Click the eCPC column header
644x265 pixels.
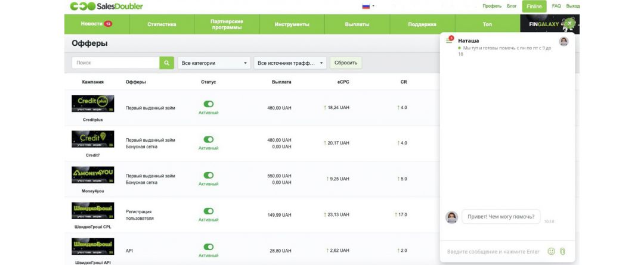[x=342, y=82]
